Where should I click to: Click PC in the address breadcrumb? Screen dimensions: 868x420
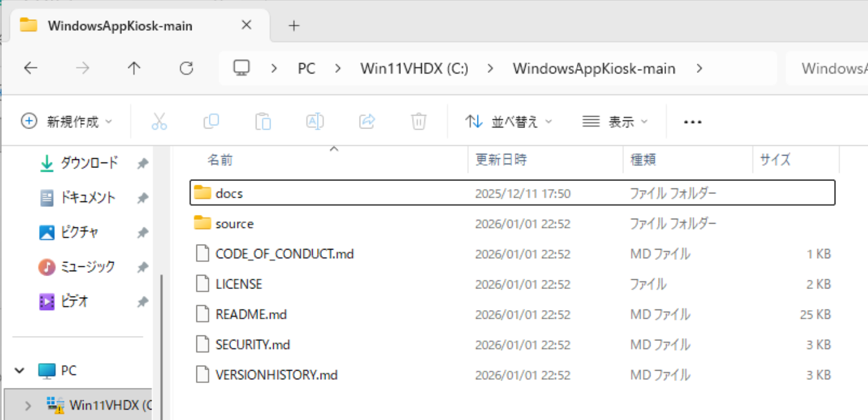(x=306, y=69)
